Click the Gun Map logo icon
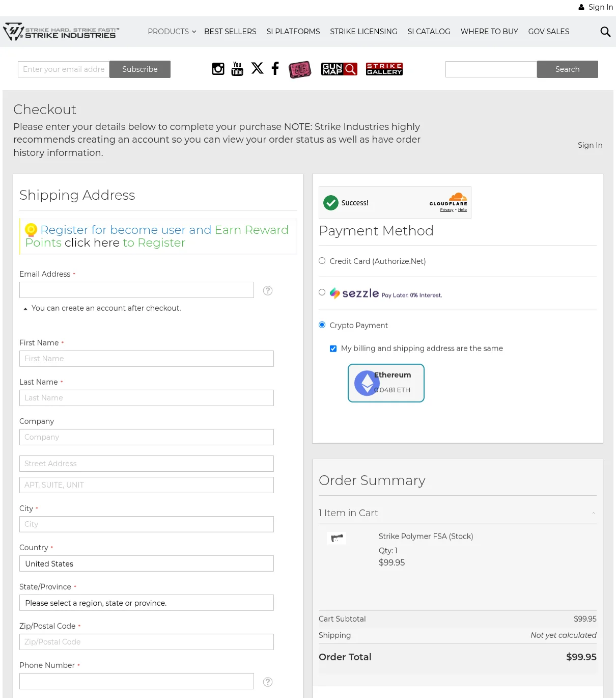 [x=339, y=69]
